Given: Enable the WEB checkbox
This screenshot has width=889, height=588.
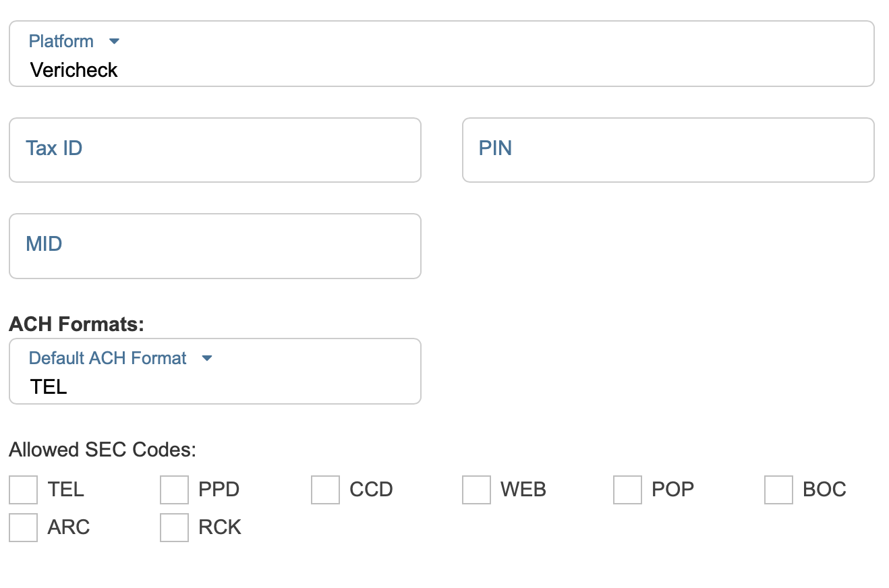Looking at the screenshot, I should point(476,490).
